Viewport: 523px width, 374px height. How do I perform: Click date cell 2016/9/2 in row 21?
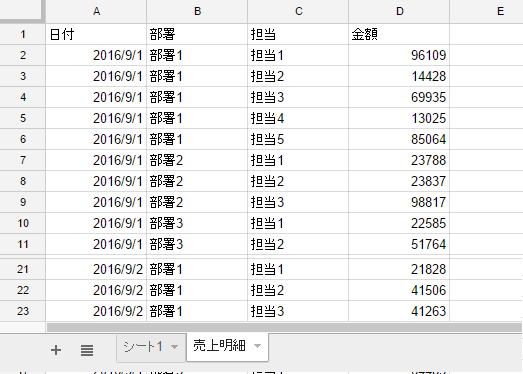96,269
